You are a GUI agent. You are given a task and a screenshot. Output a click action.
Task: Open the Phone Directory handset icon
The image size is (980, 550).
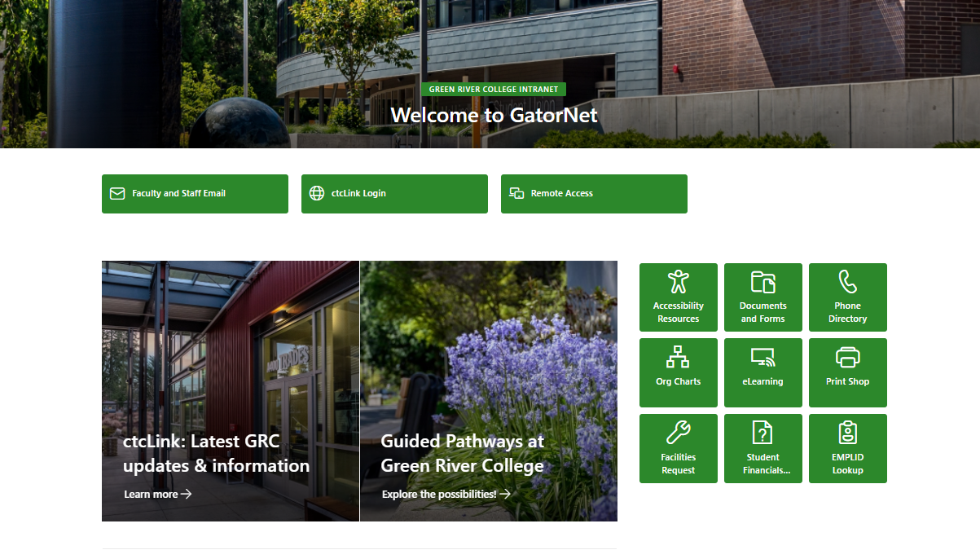(x=847, y=282)
